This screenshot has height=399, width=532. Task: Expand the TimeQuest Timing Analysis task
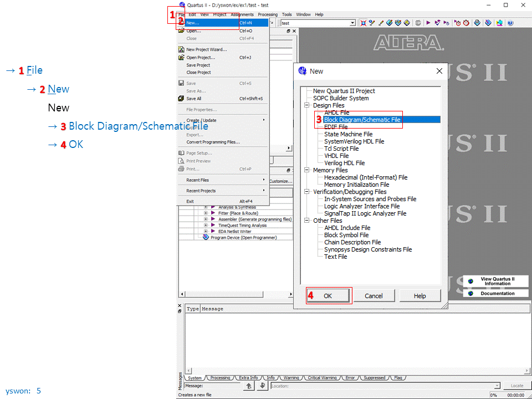[206, 225]
